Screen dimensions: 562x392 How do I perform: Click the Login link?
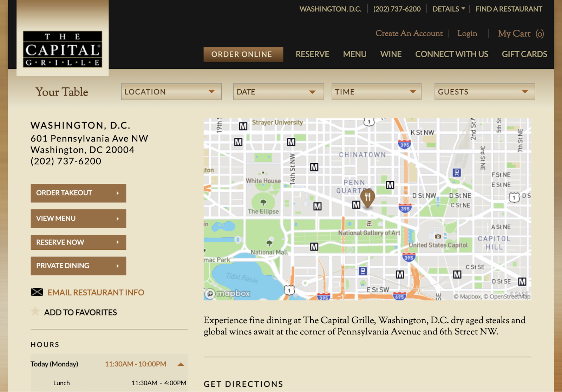467,33
